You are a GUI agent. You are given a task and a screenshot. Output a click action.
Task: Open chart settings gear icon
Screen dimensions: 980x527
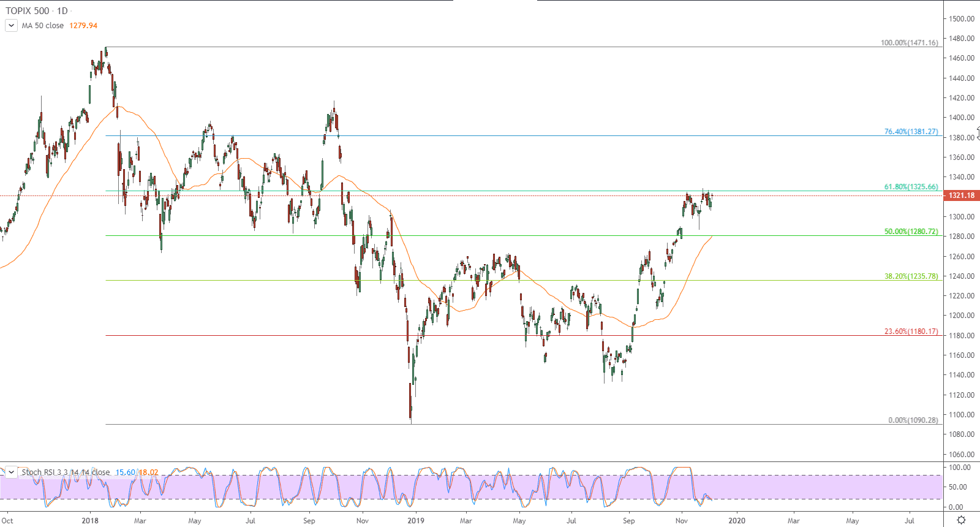point(961,520)
